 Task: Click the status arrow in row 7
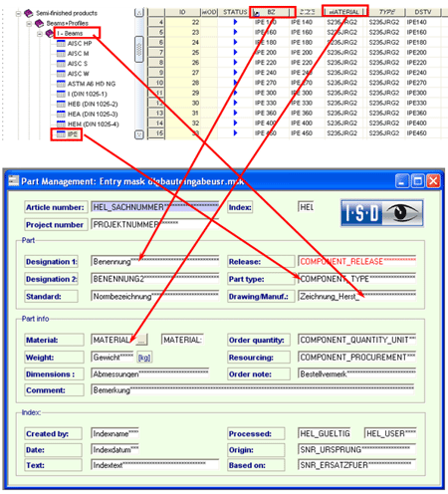coord(235,52)
